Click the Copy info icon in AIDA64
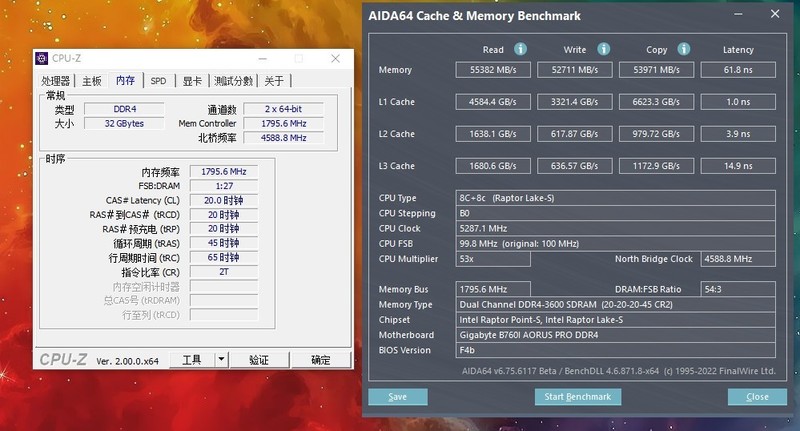 pyautogui.click(x=684, y=49)
